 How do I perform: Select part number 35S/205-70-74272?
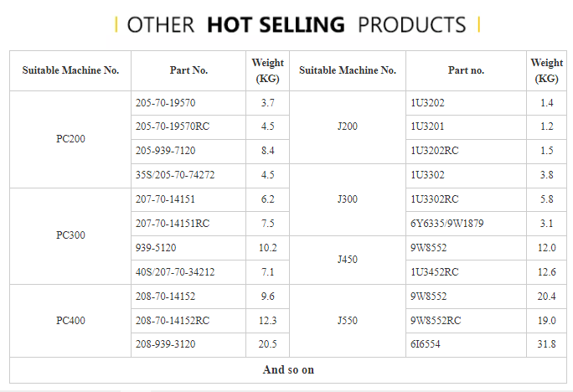pos(175,175)
